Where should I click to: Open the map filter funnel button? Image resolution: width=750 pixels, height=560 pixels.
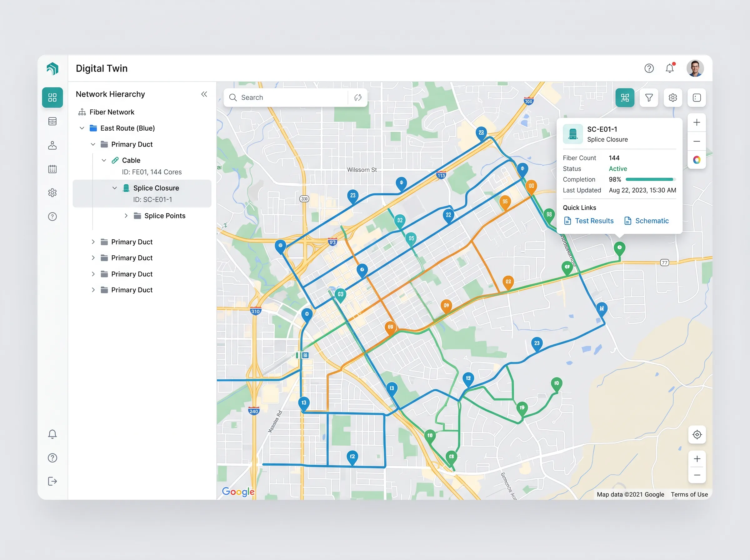(649, 97)
